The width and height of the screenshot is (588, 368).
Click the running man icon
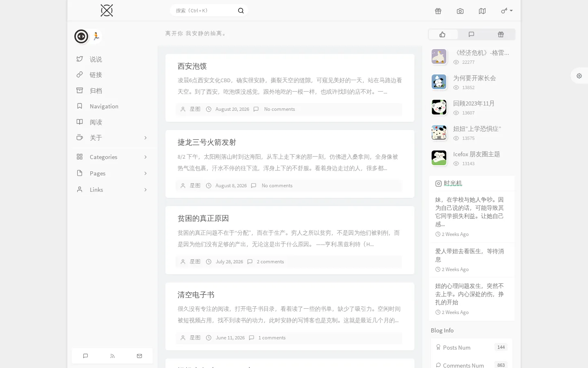click(x=96, y=36)
